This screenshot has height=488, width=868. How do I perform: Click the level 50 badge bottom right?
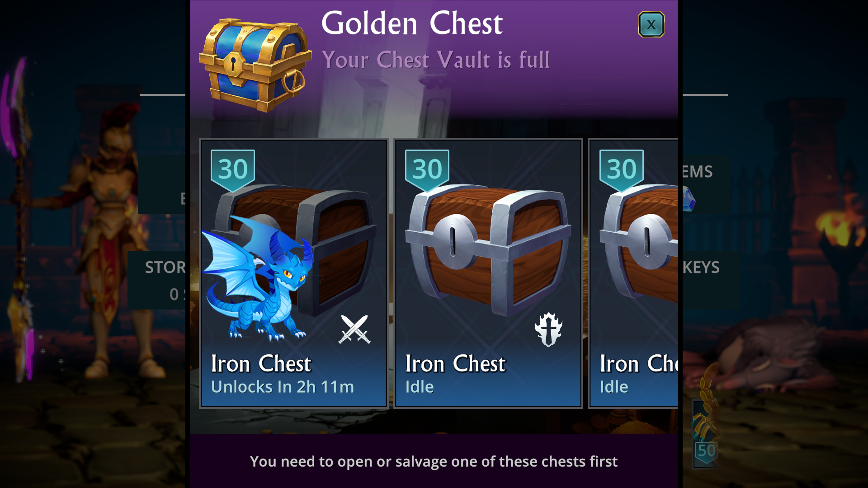706,451
